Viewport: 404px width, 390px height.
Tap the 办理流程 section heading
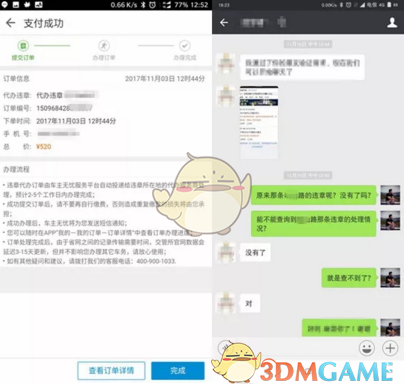tap(16, 169)
